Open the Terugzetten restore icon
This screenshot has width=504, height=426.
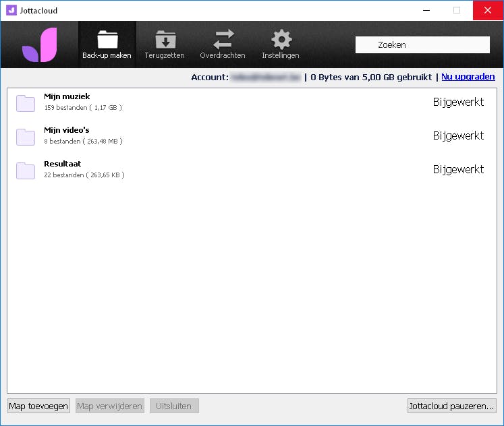point(165,40)
